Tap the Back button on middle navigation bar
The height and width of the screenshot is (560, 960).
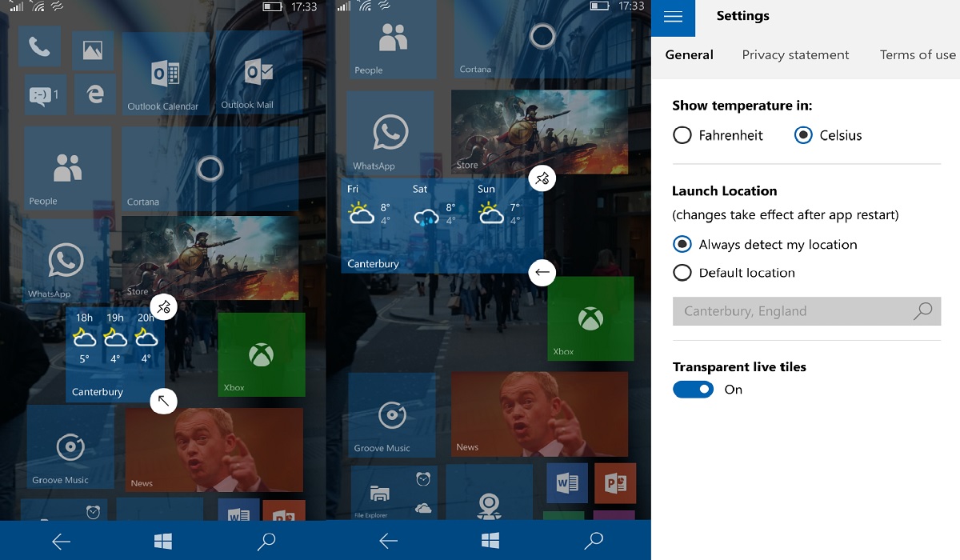pos(389,542)
